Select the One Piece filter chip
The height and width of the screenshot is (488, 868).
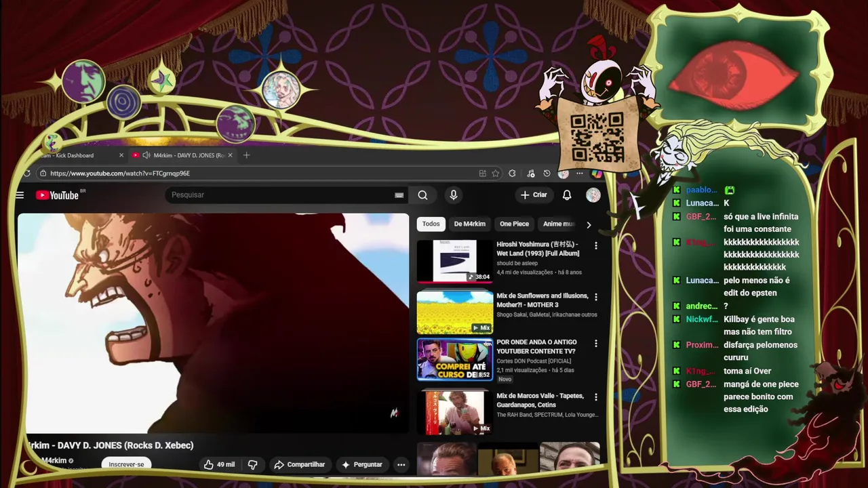(x=514, y=224)
